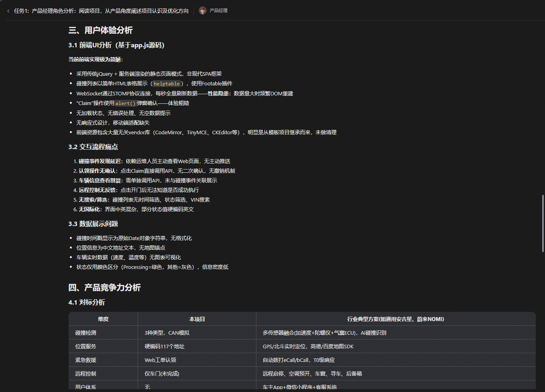Image resolution: width=545 pixels, height=392 pixels.
Task: Select table cell Web工单认领
Action: [x=197, y=360]
